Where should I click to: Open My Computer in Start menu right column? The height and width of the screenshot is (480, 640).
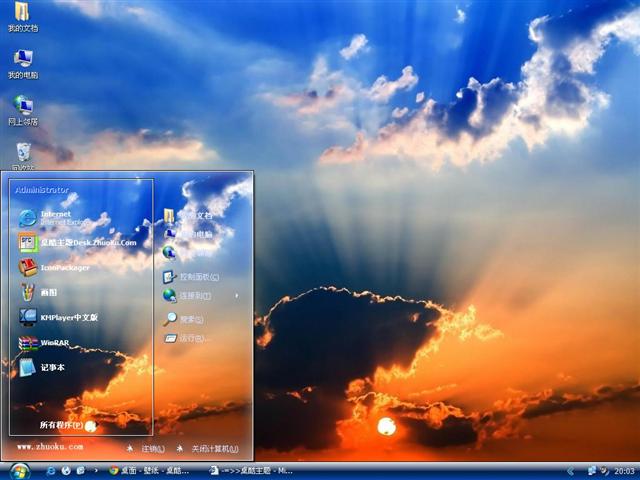point(188,234)
